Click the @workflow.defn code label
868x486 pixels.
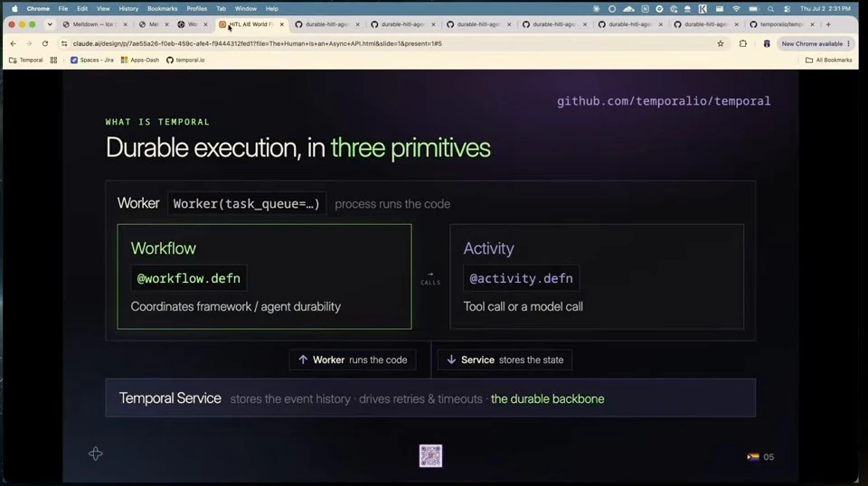[x=189, y=278]
